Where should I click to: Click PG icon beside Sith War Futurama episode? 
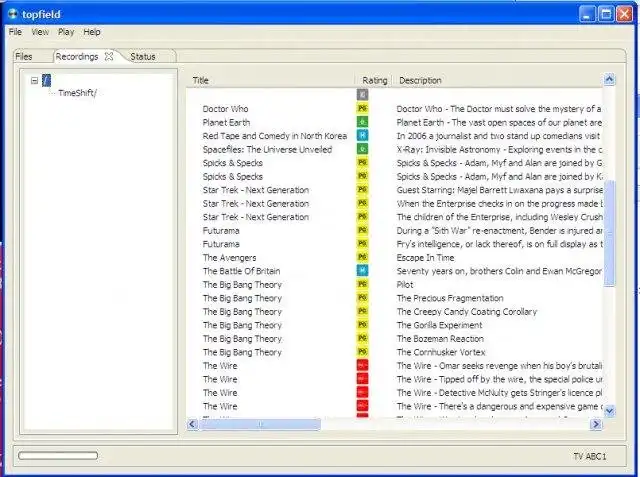(x=362, y=230)
